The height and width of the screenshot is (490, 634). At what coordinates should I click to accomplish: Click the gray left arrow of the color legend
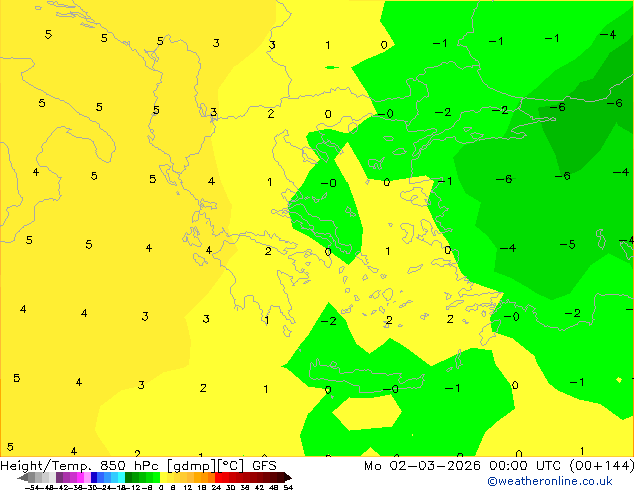(x=23, y=478)
